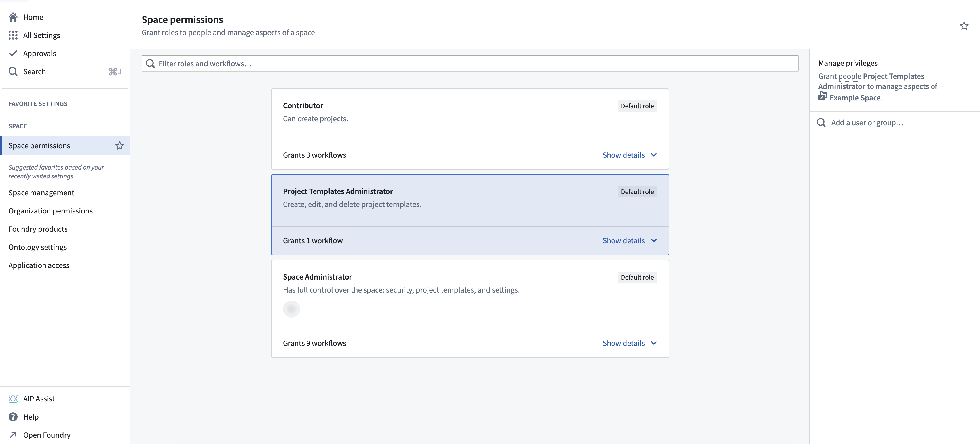Viewport: 980px width, 444px height.
Task: Click the Home icon in the sidebar
Action: (x=13, y=17)
